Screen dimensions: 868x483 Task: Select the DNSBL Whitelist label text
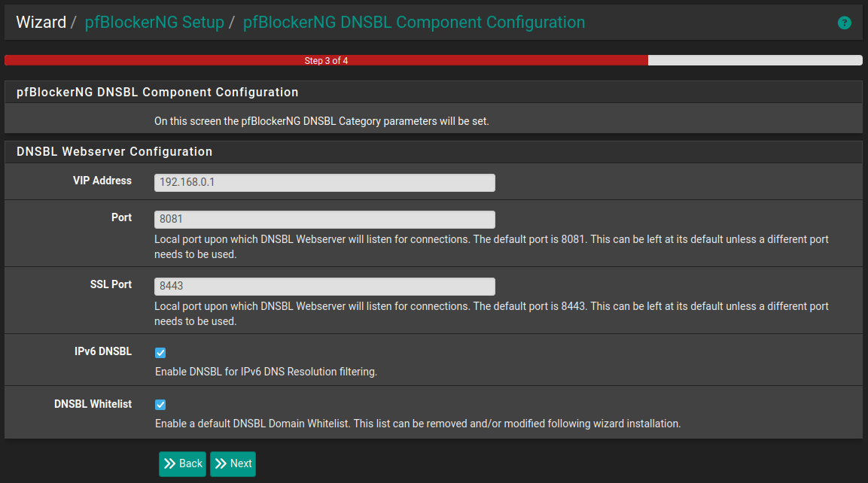(93, 404)
